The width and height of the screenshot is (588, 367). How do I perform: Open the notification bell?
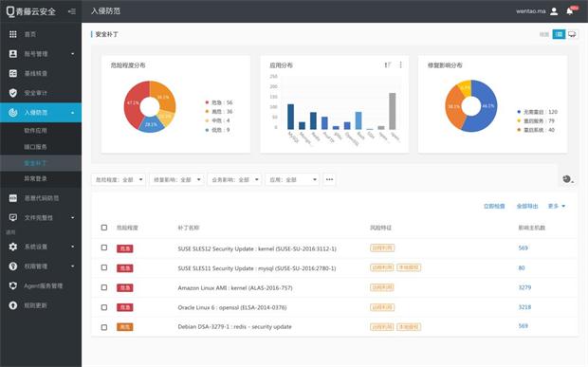570,11
